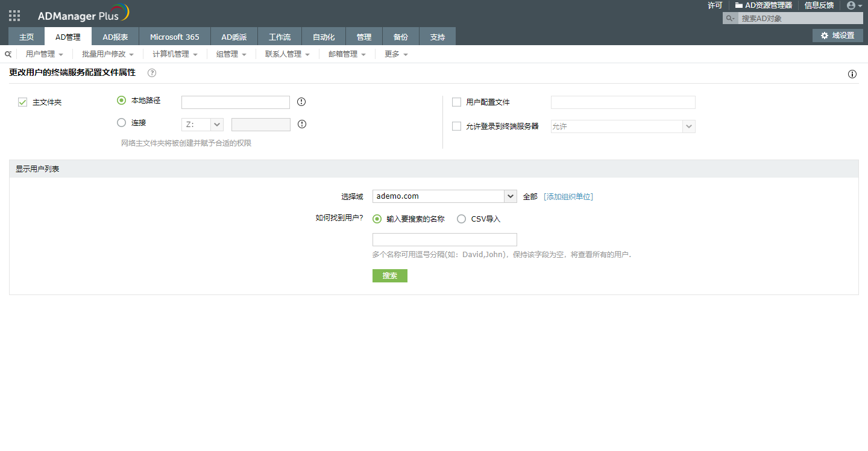Open the user account avatar menu
The image size is (868, 451).
(x=854, y=5)
